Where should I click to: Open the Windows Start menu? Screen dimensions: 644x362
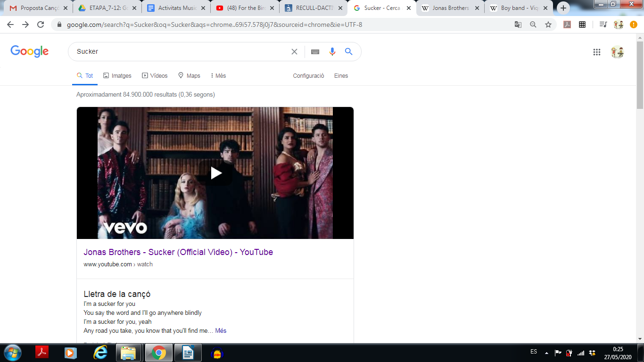tap(13, 353)
